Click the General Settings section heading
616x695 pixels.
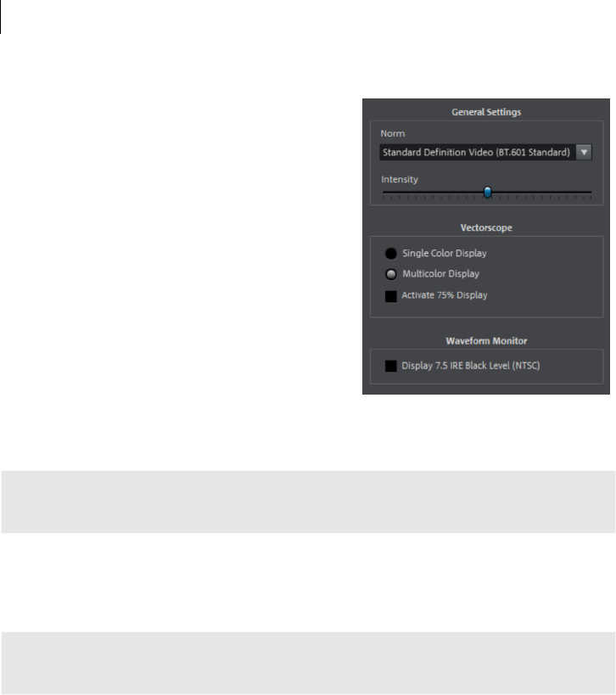(x=486, y=112)
